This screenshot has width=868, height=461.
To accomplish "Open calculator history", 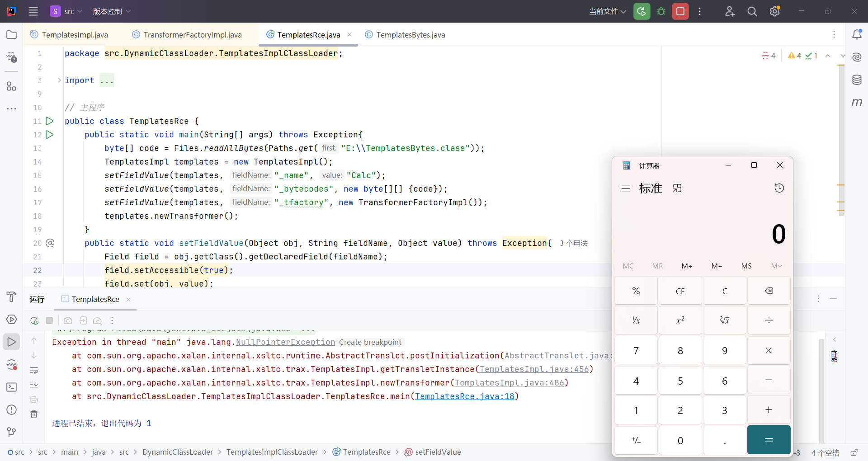I will (x=779, y=188).
